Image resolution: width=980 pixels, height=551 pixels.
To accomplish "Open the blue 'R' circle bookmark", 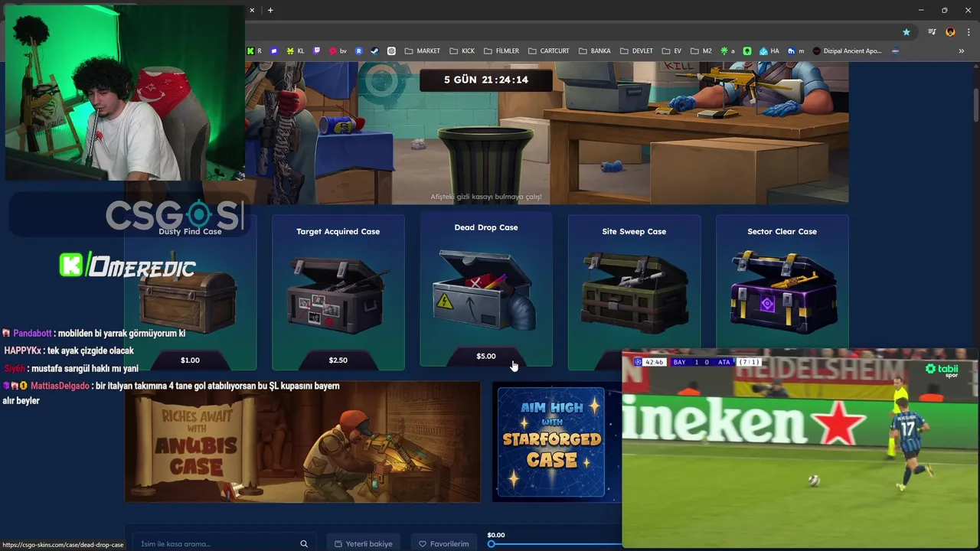I will [358, 51].
